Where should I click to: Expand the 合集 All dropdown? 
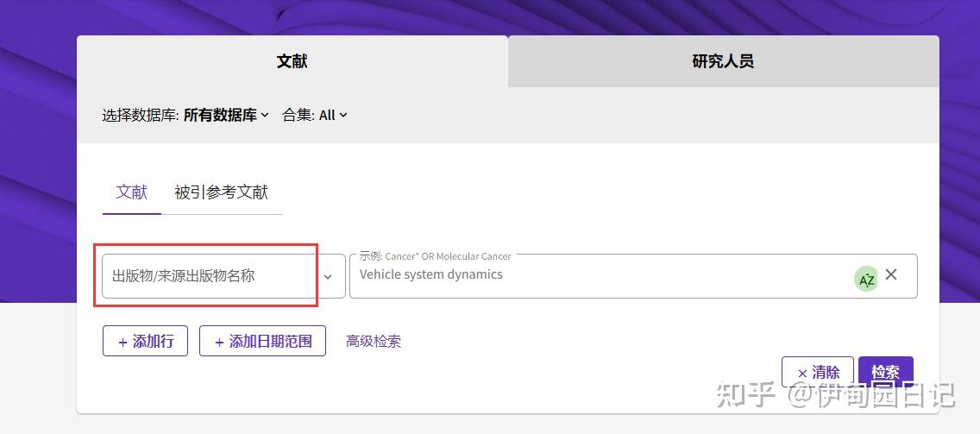point(315,115)
